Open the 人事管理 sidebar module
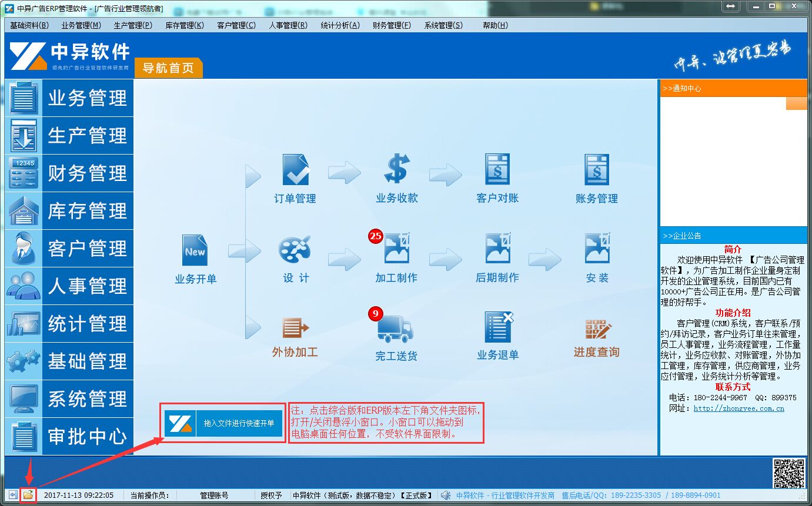Image resolution: width=812 pixels, height=506 pixels. pyautogui.click(x=69, y=286)
